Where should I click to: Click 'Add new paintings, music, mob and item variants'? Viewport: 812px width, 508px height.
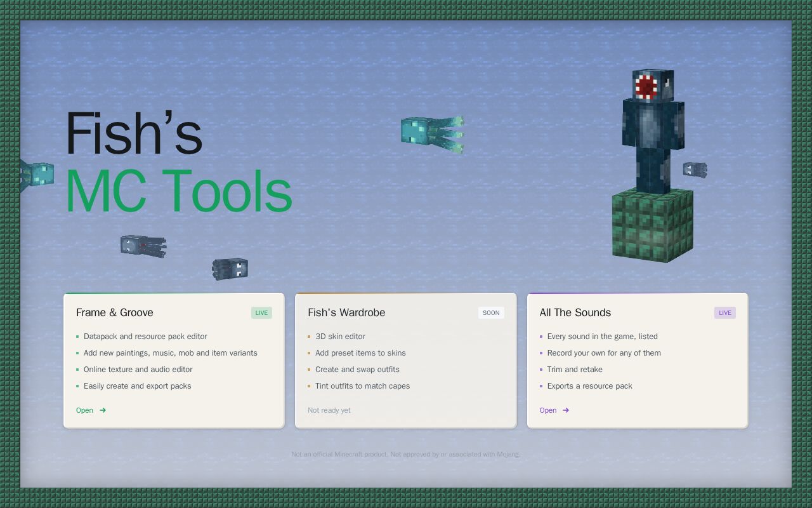tap(171, 353)
